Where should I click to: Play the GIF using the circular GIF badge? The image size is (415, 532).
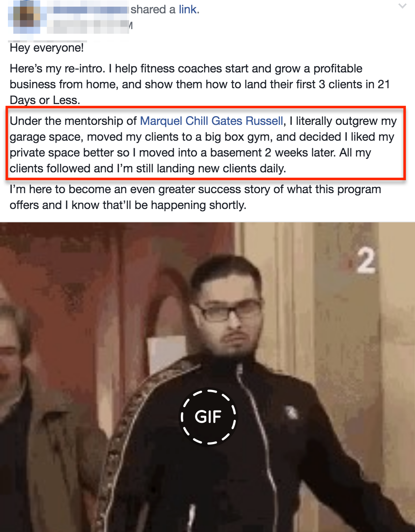click(208, 417)
